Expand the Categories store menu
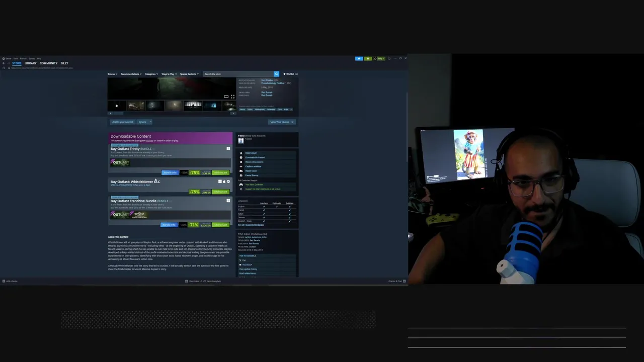The image size is (644, 362). (x=151, y=74)
